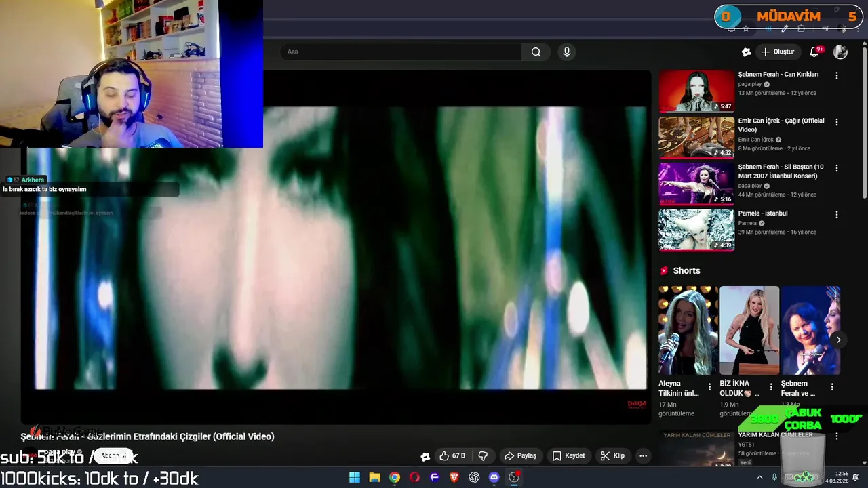Play the Can Kırıkları 5:47 thumbnail
The height and width of the screenshot is (488, 868).
(x=696, y=91)
